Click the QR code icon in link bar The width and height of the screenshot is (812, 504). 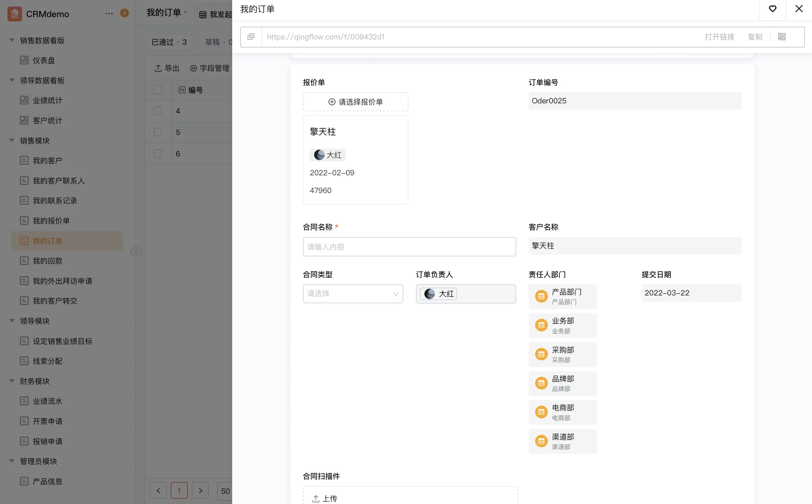click(782, 37)
